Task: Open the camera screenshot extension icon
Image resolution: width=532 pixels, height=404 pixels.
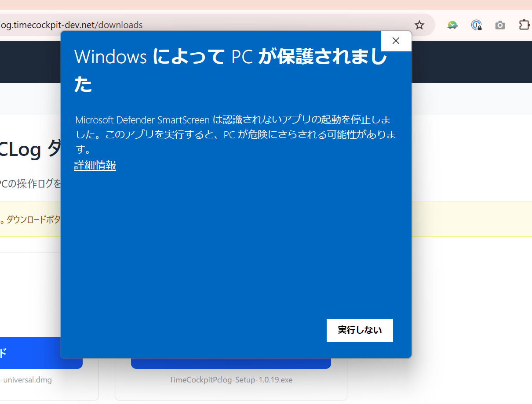Action: pos(500,25)
